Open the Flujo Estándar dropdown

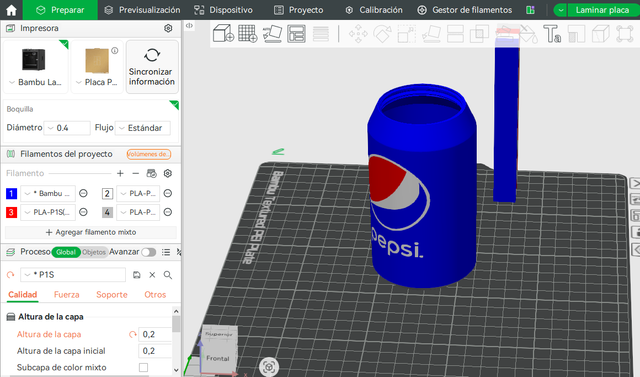[142, 128]
